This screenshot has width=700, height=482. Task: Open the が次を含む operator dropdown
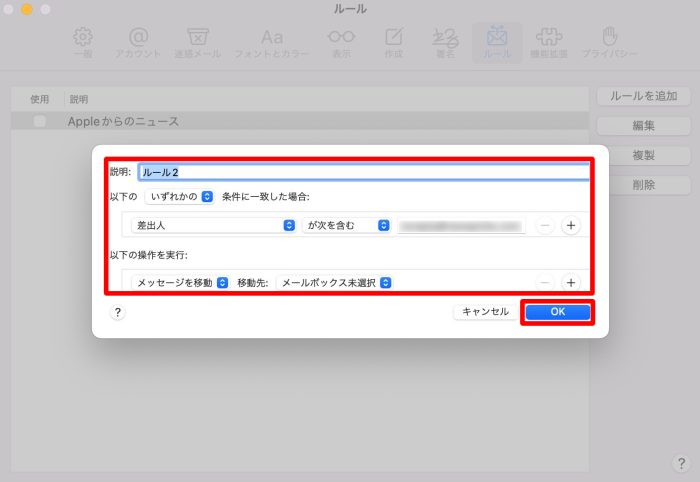click(x=345, y=225)
